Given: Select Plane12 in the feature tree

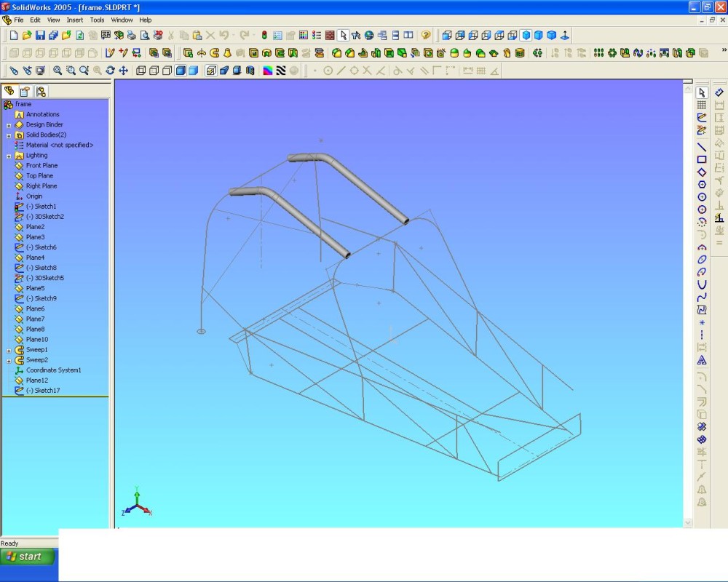Looking at the screenshot, I should (x=36, y=380).
